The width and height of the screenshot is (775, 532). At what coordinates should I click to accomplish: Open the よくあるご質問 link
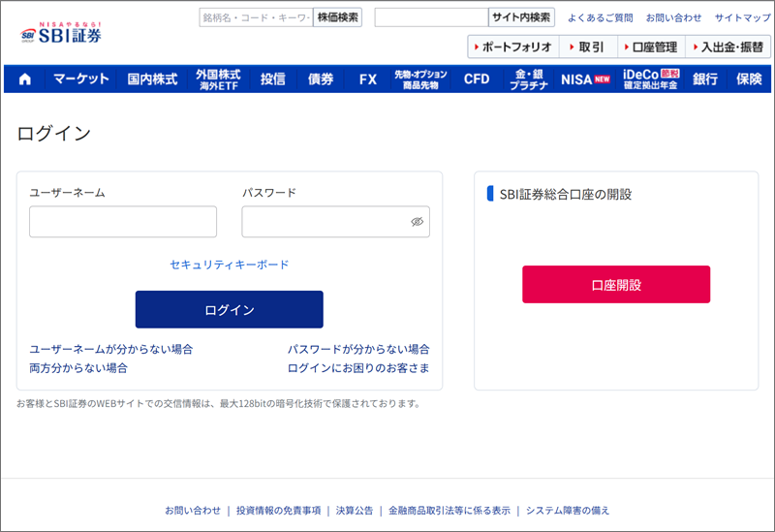pyautogui.click(x=600, y=17)
